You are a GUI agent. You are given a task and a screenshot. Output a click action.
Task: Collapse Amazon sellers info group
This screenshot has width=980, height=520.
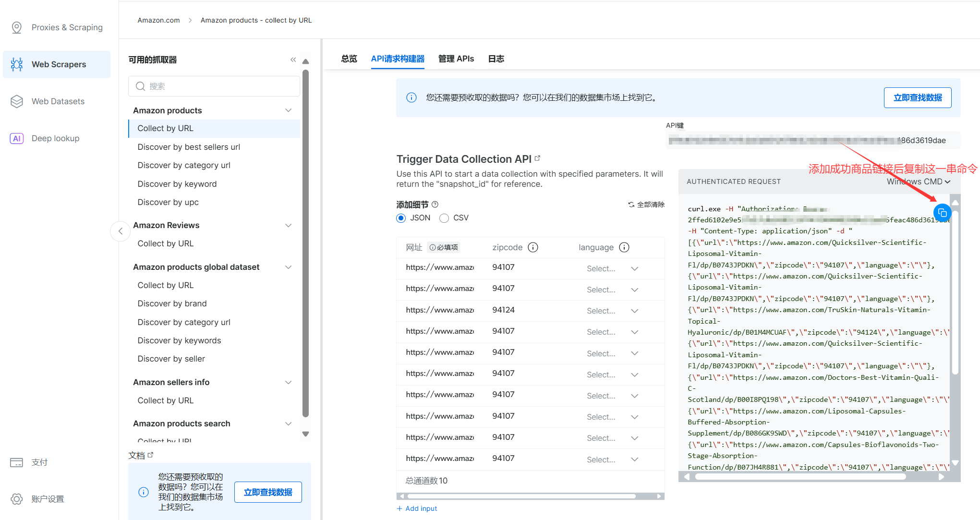[288, 382]
